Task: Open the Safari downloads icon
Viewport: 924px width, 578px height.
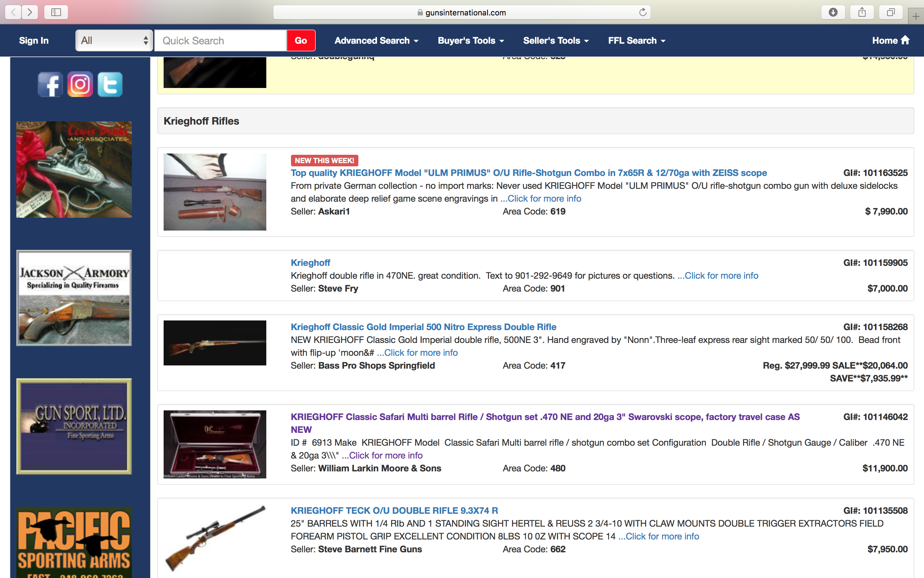Action: pos(833,12)
